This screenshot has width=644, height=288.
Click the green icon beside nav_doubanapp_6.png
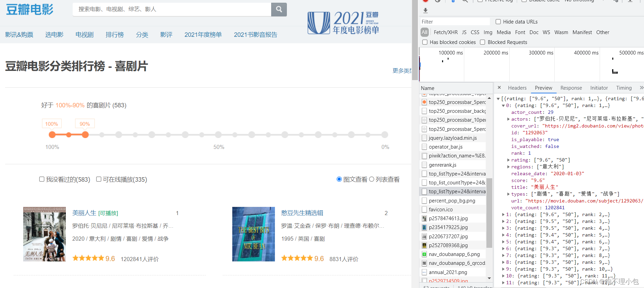(x=424, y=254)
